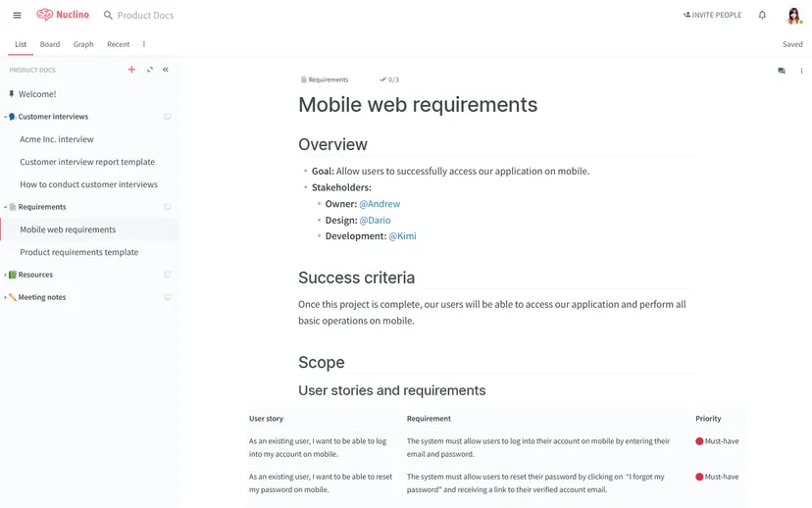This screenshot has height=508, width=812.
Task: Open the comments icon
Action: coord(781,71)
